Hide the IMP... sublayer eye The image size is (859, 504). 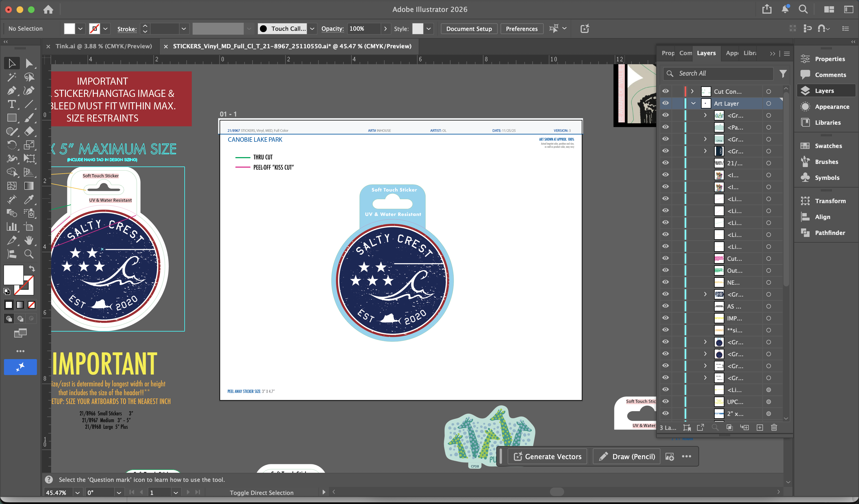pos(665,318)
